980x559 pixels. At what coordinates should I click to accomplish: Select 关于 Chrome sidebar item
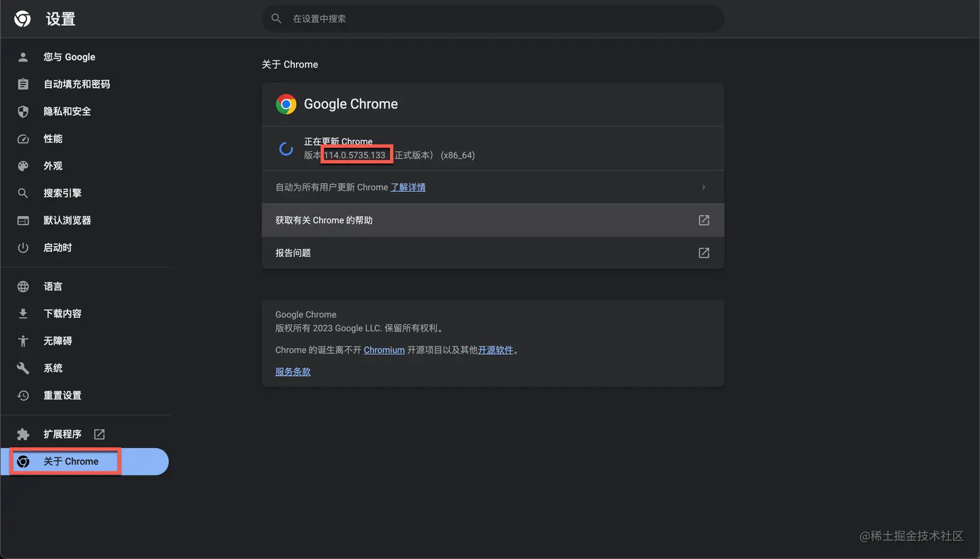coord(85,462)
